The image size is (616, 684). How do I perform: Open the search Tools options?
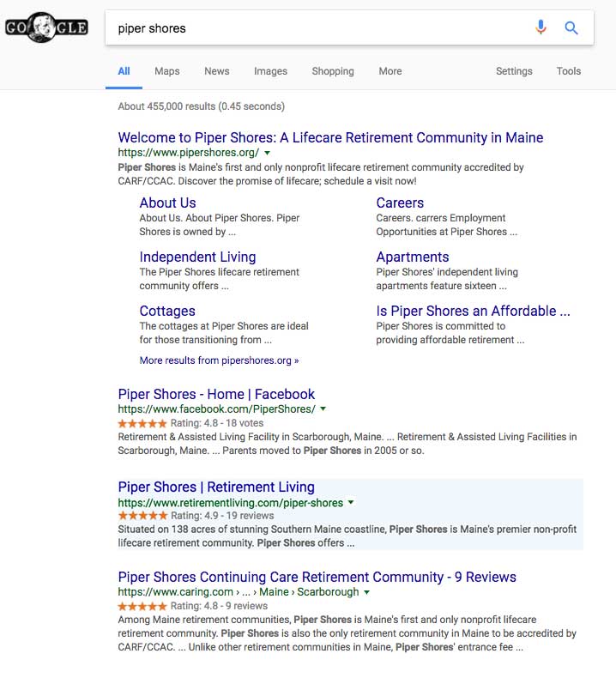point(569,71)
